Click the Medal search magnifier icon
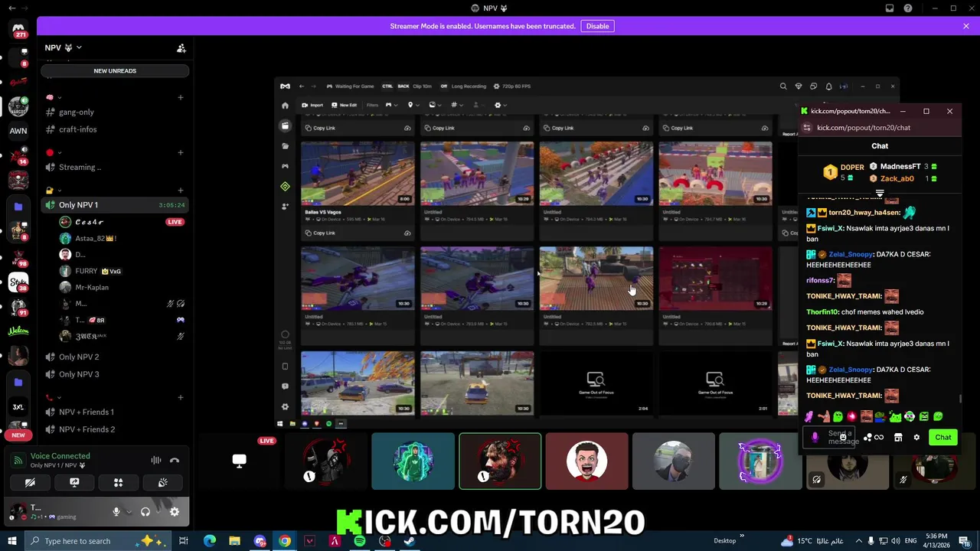Viewport: 980px width, 551px height. (x=783, y=86)
